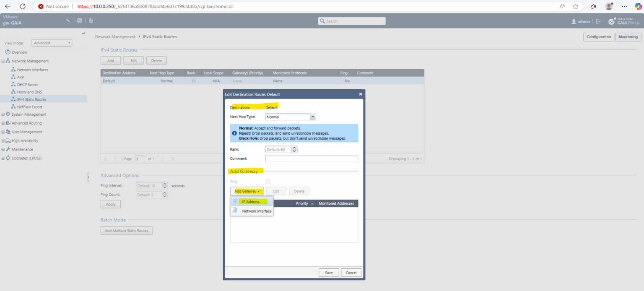
Task: Enable the Ping checkbox in the route dialog
Action: coord(267,181)
